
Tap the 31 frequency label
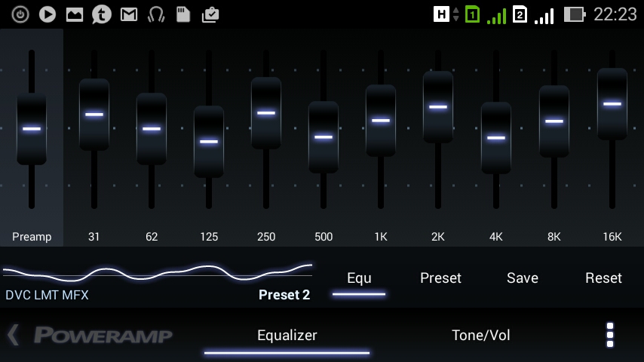(x=94, y=237)
